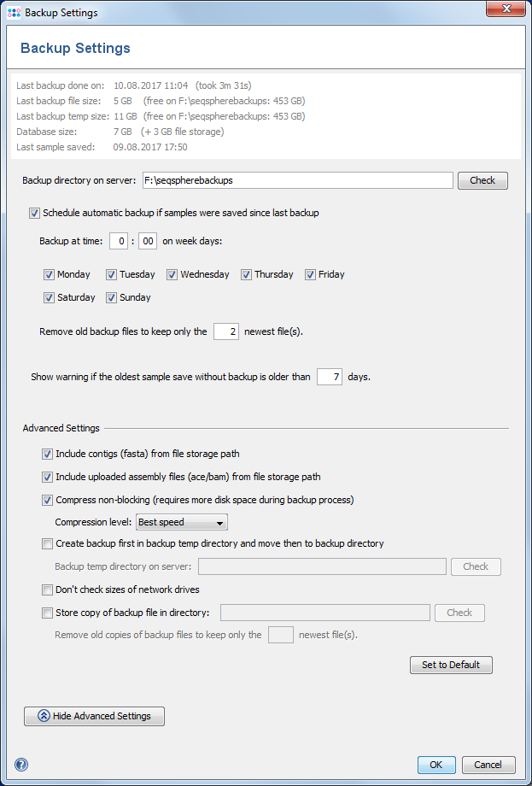Toggle Compress non-blocking checkbox
This screenshot has width=532, height=786.
(x=47, y=500)
